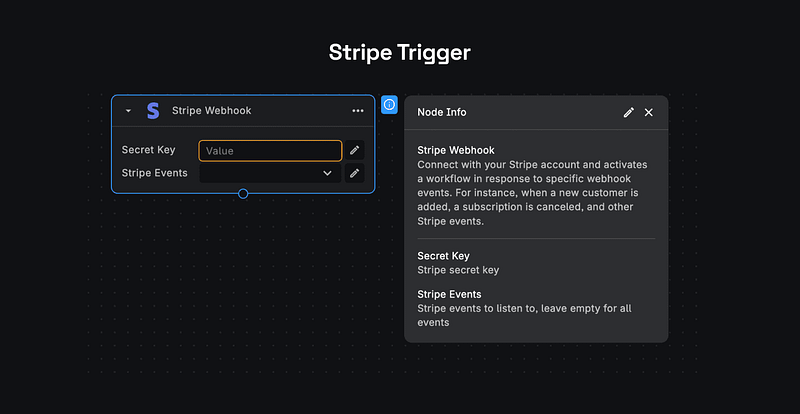Edit Stripe Events with pencil icon

[x=355, y=173]
